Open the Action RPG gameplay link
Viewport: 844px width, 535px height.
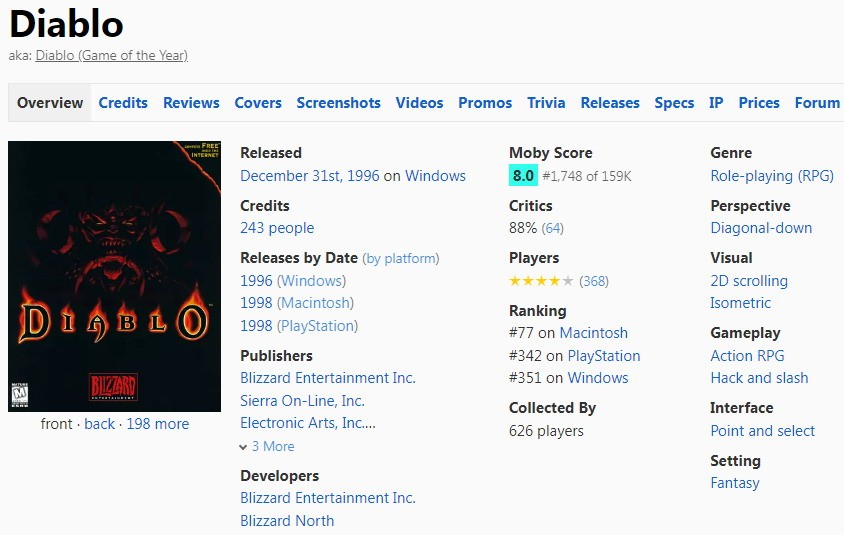click(x=747, y=356)
